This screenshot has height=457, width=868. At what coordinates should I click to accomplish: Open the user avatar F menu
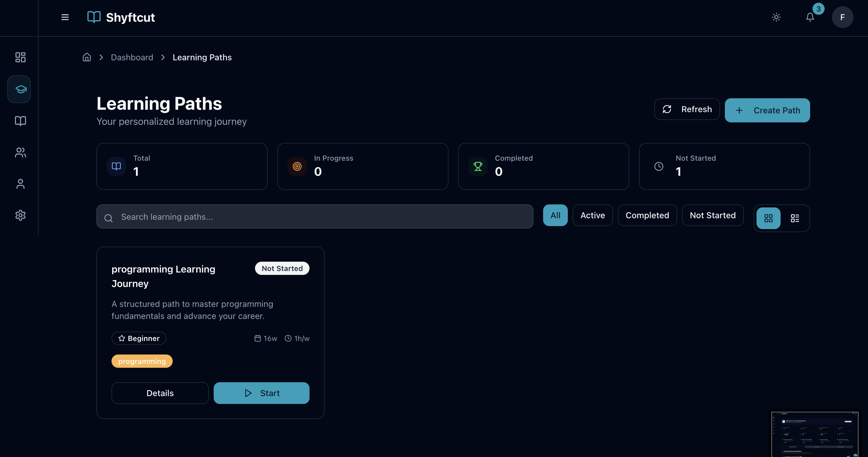[842, 17]
